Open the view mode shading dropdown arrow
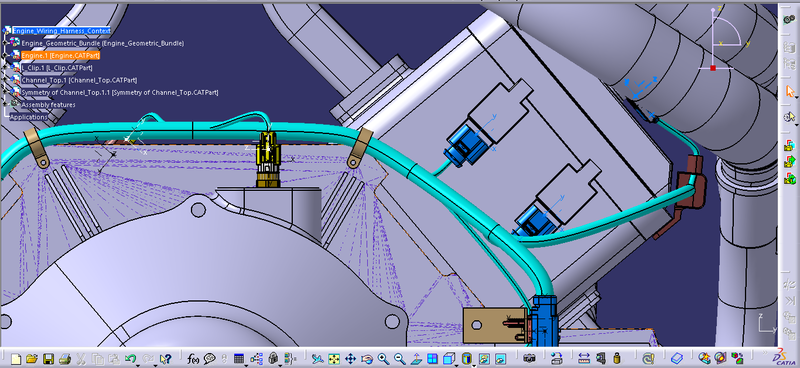Viewport: 800px width, 368px height. (x=473, y=365)
